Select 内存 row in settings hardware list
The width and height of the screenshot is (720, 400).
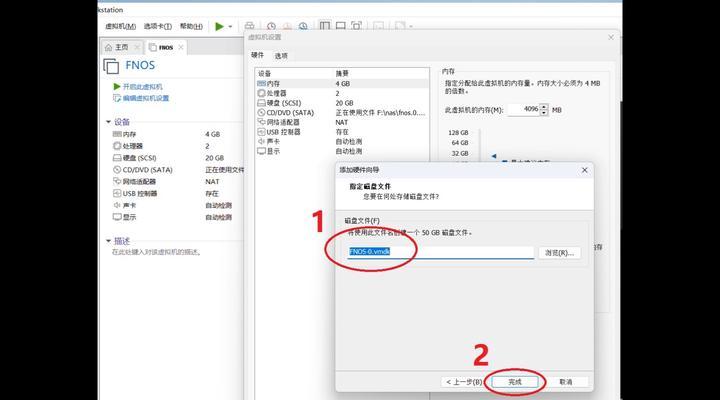(x=342, y=84)
